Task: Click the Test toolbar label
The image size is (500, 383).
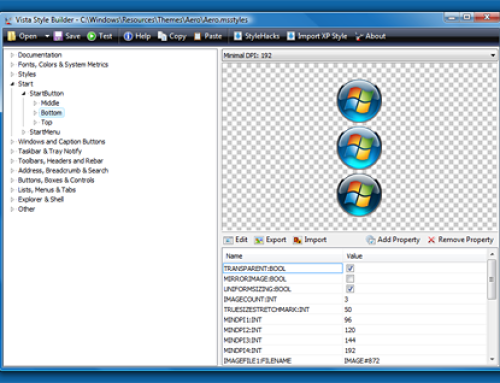Action: coord(105,36)
